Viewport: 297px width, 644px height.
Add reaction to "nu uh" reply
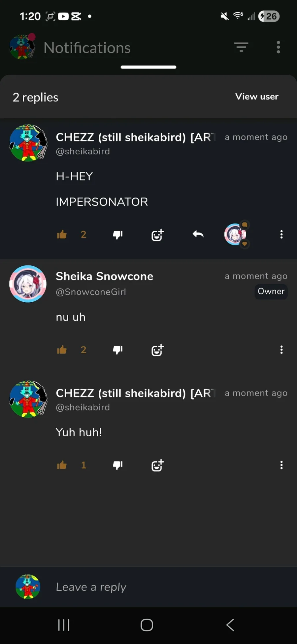(157, 350)
